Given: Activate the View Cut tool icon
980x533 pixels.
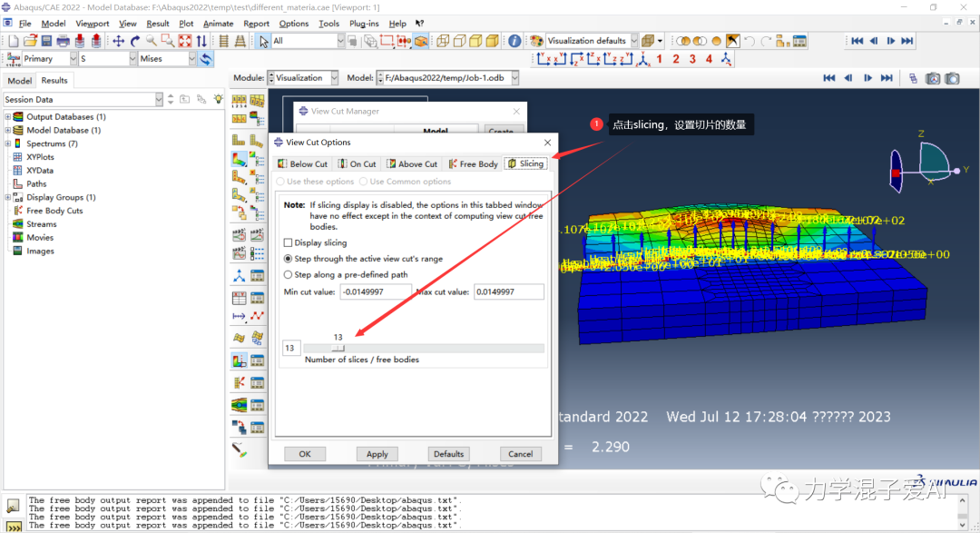Looking at the screenshot, I should pos(239,360).
